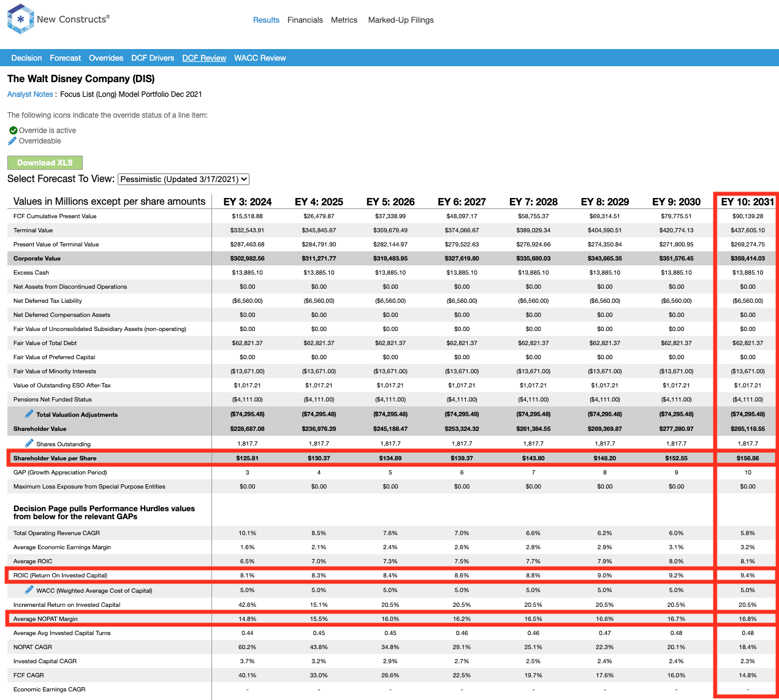Open the Overrides tab
This screenshot has height=700, width=779.
tap(106, 58)
